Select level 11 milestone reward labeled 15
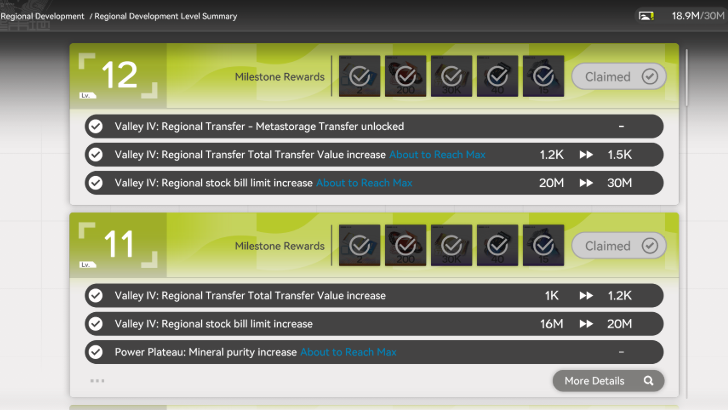The image size is (728, 410). click(x=543, y=245)
